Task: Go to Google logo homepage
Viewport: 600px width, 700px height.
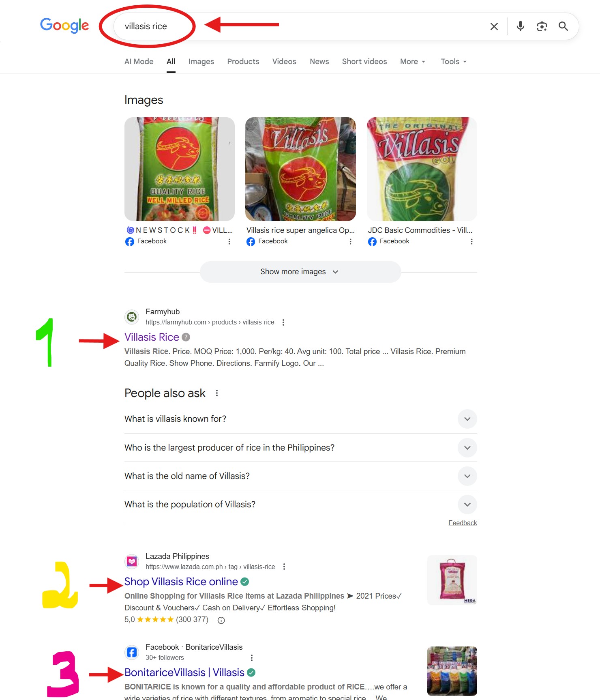Action: coord(64,26)
